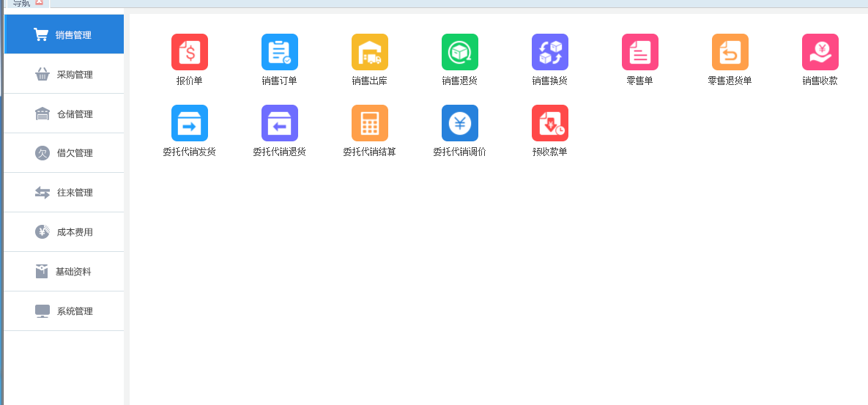This screenshot has width=868, height=405.
Task: Open the 销售订单 sales order icon
Action: coord(279,52)
